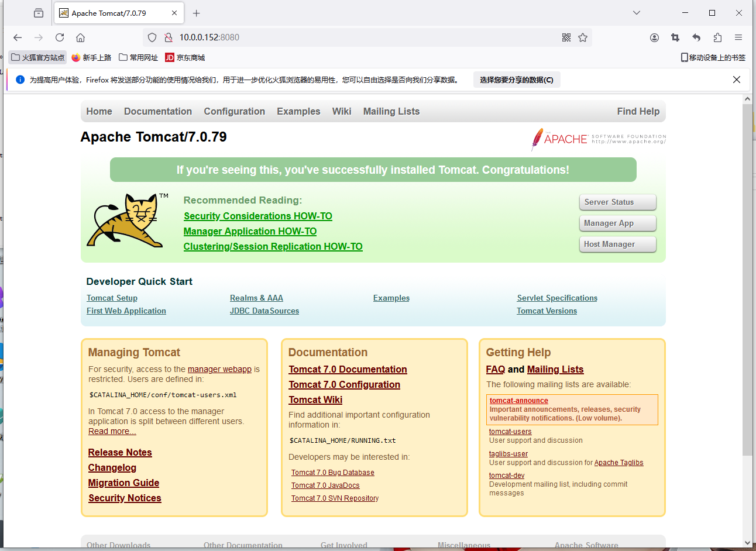The image size is (756, 551).
Task: Open the Firefox View icon left of the tab
Action: (39, 13)
